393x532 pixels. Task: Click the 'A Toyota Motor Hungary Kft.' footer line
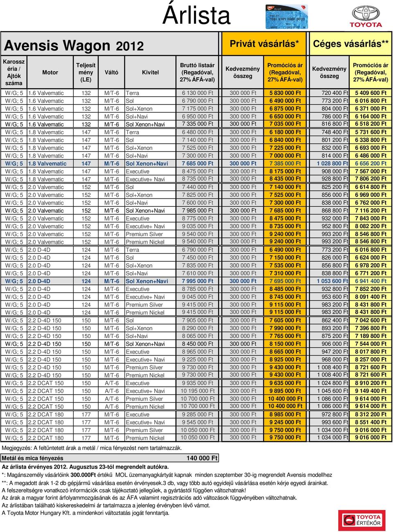[86, 513]
